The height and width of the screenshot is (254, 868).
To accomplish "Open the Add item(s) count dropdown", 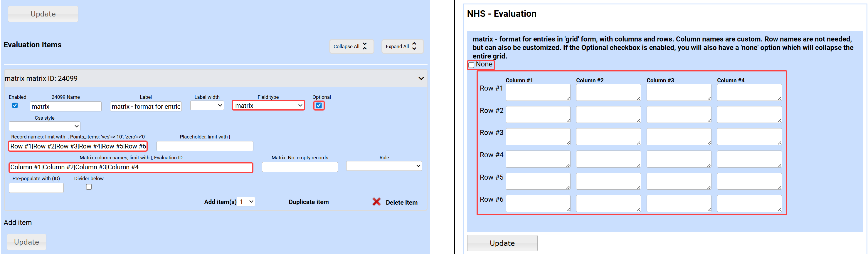I will tap(246, 202).
